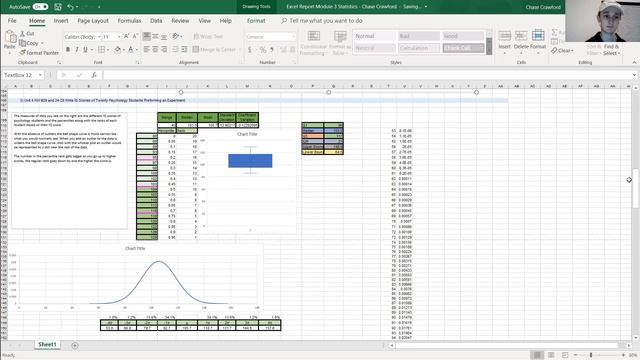Toggle Align Left for text
Image resolution: width=640 pixels, height=360 pixels.
point(147,49)
